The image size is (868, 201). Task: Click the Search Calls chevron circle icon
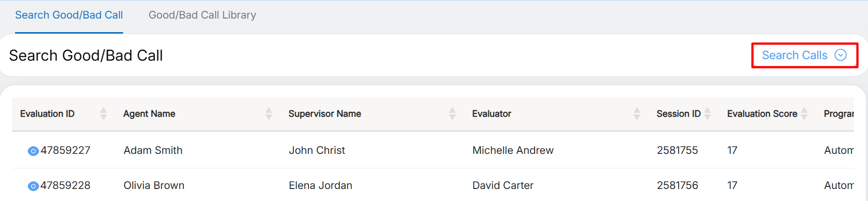coord(840,55)
